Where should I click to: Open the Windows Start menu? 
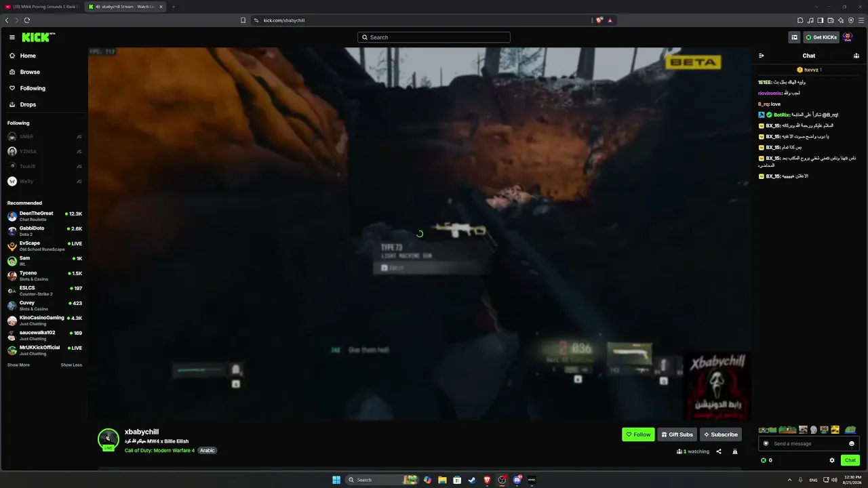coord(336,480)
